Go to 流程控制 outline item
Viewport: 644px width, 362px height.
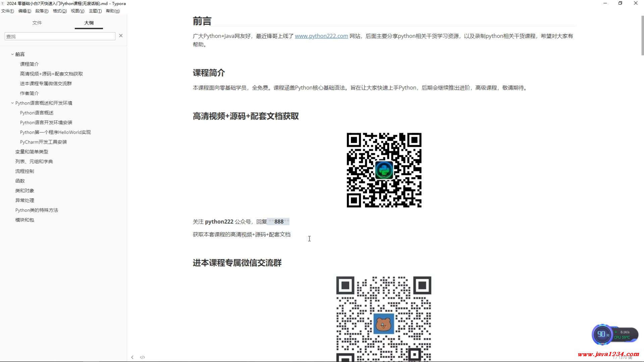[24, 171]
